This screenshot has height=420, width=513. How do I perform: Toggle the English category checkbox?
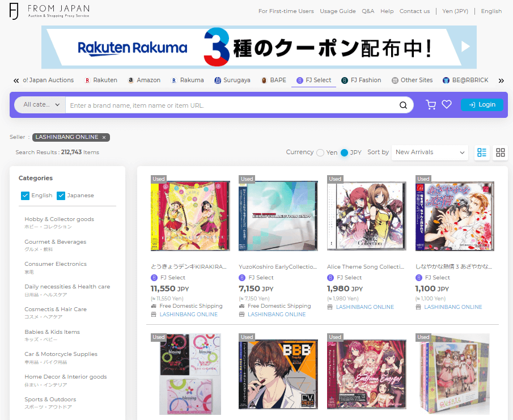pyautogui.click(x=25, y=196)
